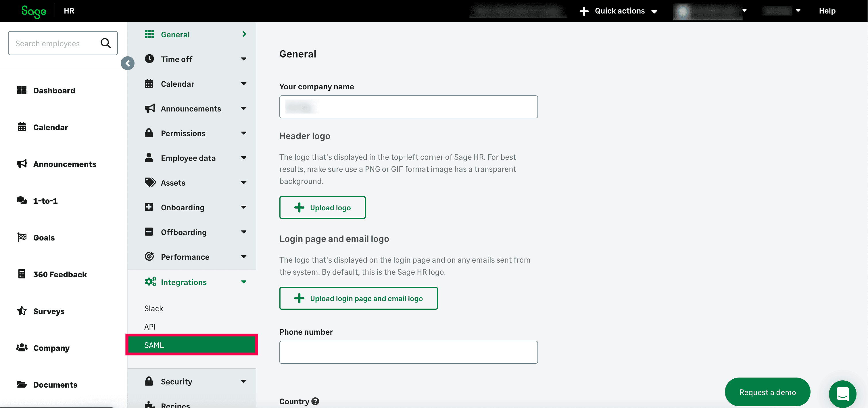The image size is (868, 408).
Task: Click the Upload logo button
Action: coord(322,207)
